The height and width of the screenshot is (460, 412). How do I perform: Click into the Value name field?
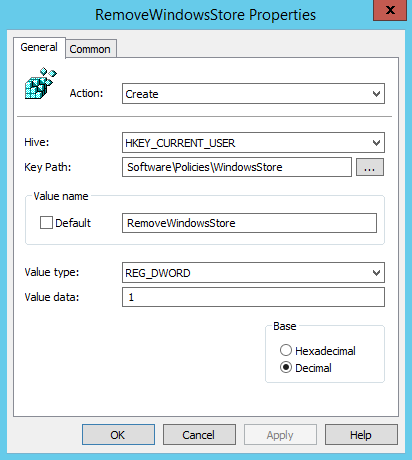(249, 223)
